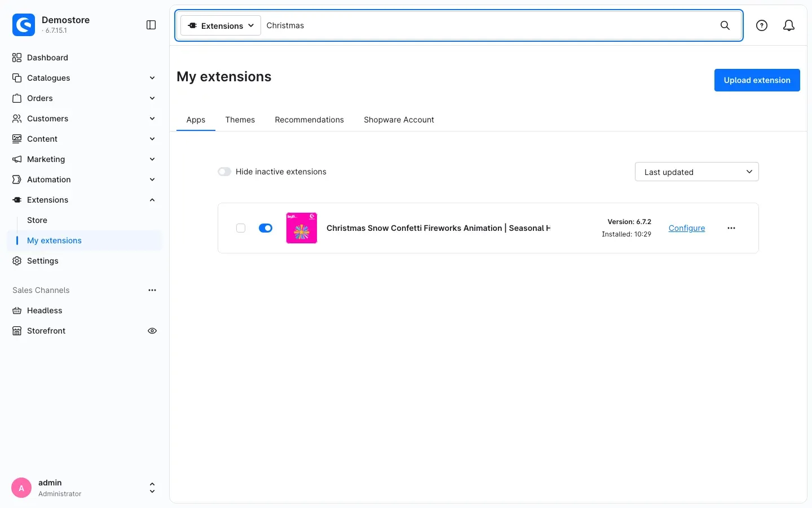The width and height of the screenshot is (812, 508).
Task: Open My extensions in the sidebar
Action: click(x=85, y=240)
